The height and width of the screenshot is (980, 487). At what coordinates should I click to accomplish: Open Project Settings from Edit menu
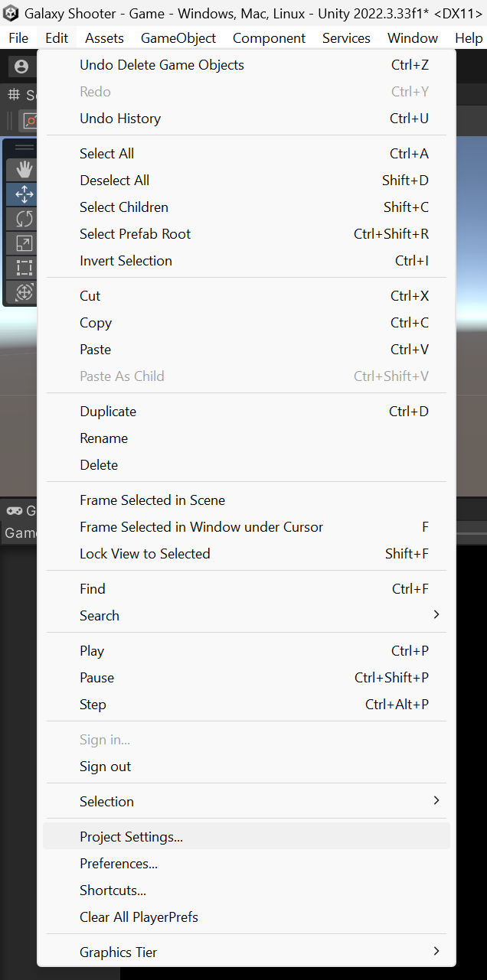click(x=131, y=836)
